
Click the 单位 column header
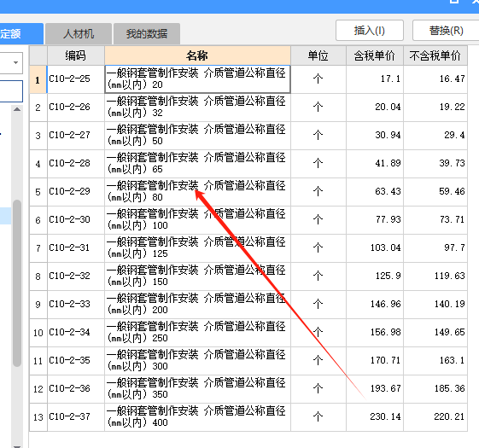tap(318, 55)
